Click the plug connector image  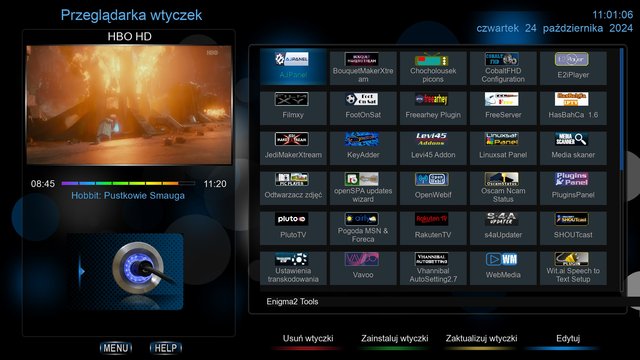(126, 271)
